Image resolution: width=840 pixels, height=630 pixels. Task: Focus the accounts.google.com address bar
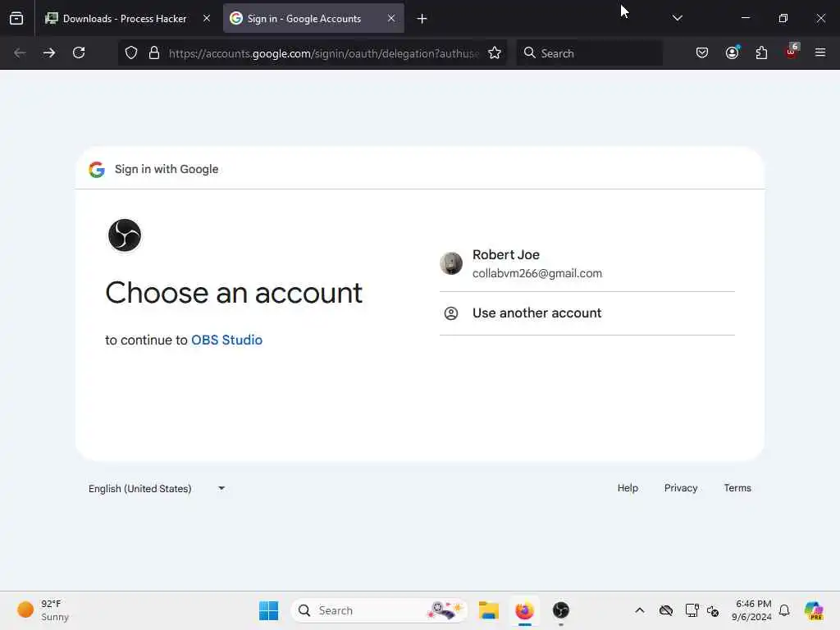pyautogui.click(x=323, y=53)
